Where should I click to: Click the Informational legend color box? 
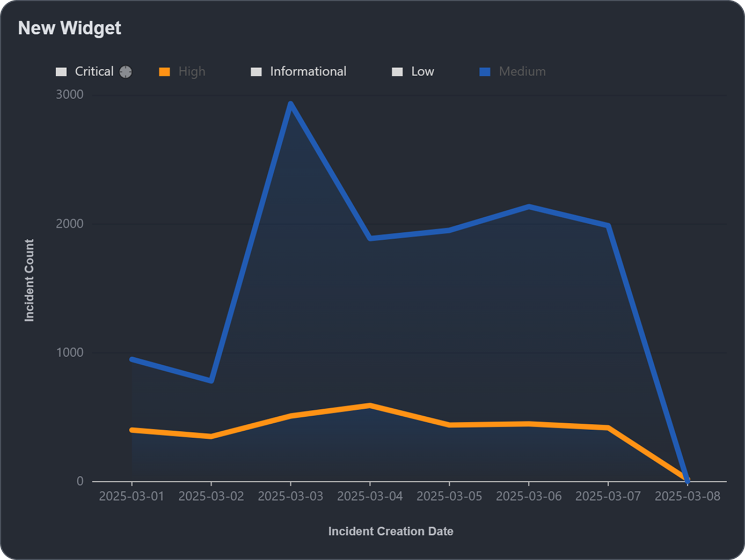[x=256, y=72]
